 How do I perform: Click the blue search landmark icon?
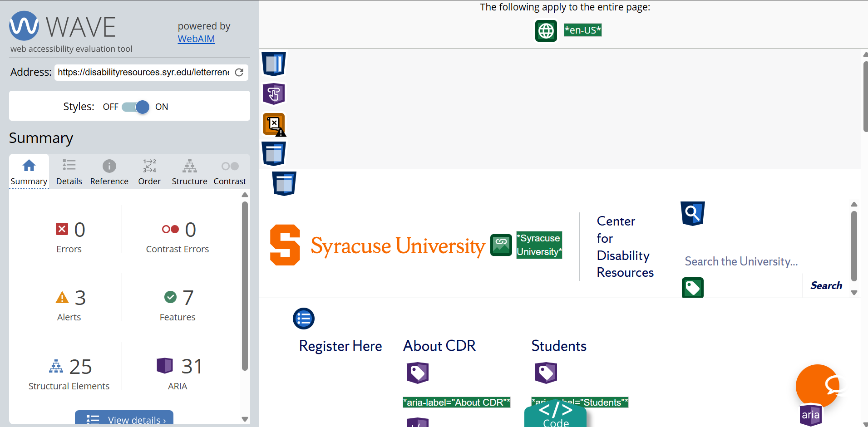[692, 213]
